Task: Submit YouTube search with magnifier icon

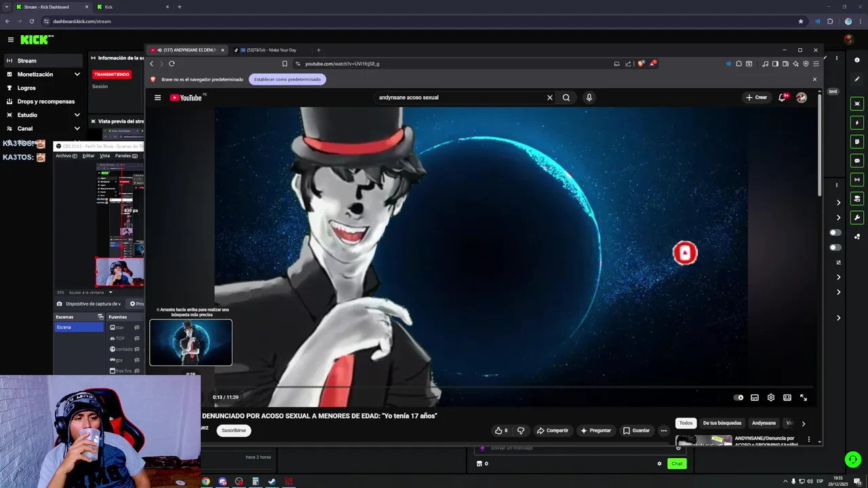Action: pyautogui.click(x=566, y=98)
